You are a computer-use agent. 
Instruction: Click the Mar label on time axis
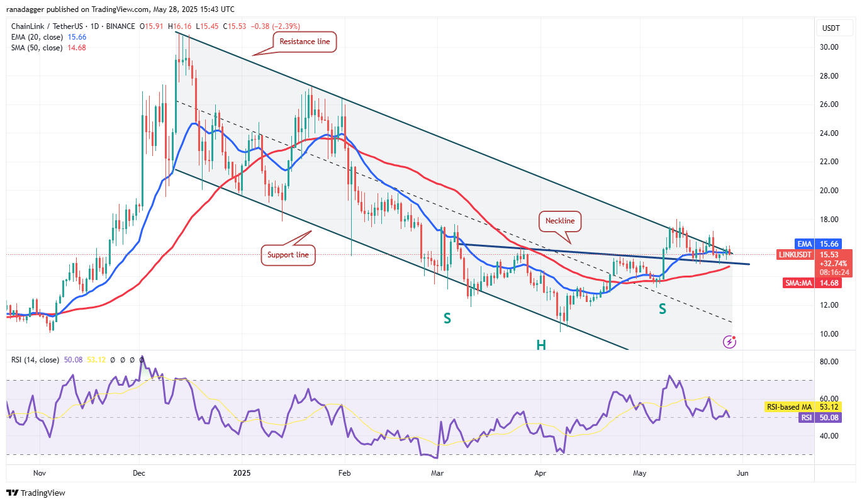[x=435, y=472]
